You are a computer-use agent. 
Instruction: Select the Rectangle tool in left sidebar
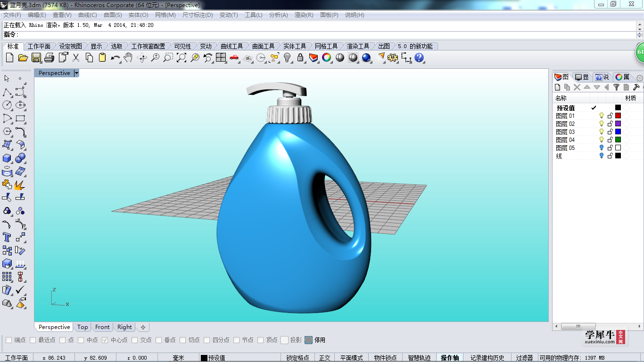(x=20, y=118)
